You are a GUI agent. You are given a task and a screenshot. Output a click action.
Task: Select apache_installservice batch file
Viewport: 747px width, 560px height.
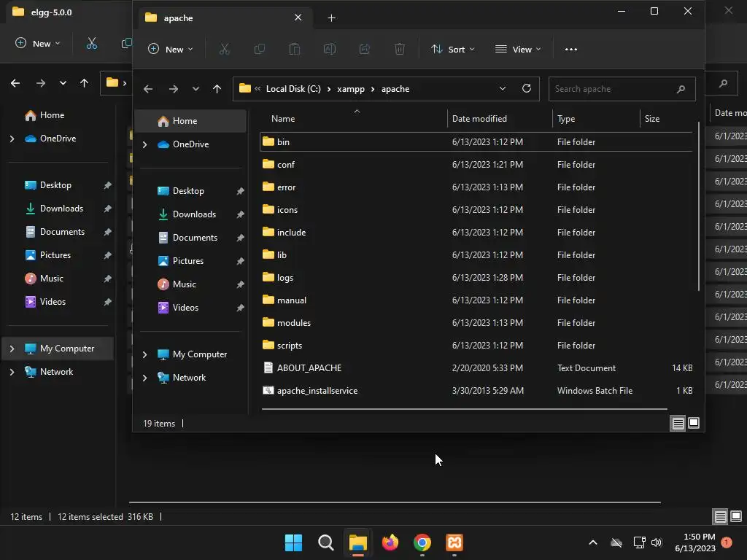476,391
